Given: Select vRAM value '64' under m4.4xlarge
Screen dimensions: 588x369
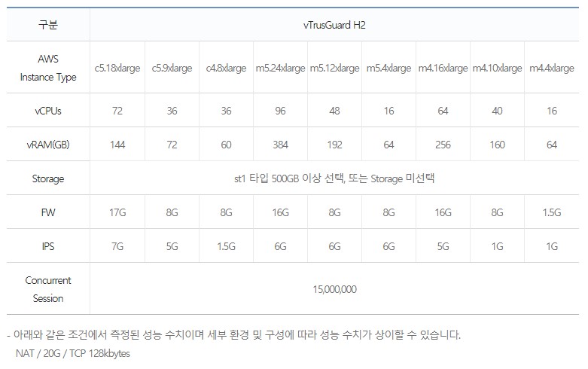Looking at the screenshot, I should coord(552,145).
